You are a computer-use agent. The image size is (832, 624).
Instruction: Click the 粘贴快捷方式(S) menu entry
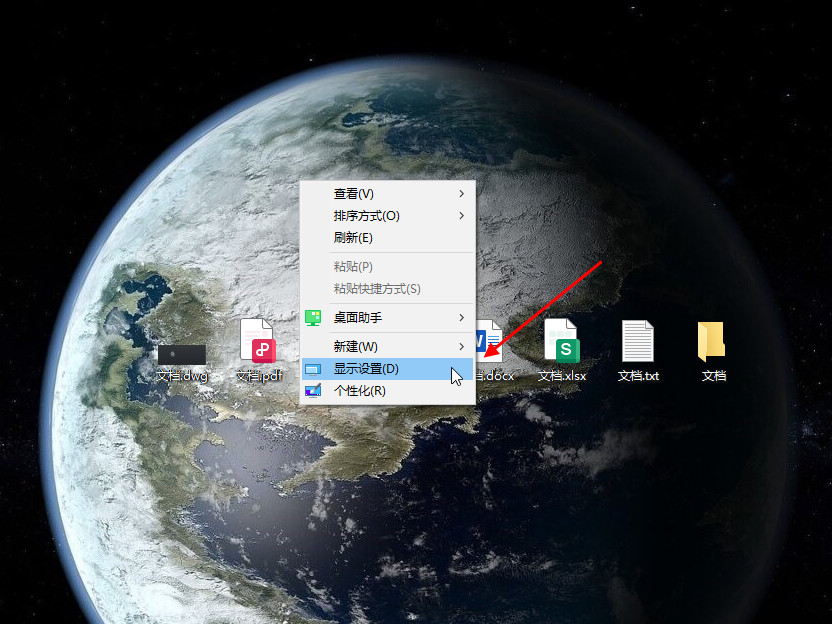[x=377, y=289]
